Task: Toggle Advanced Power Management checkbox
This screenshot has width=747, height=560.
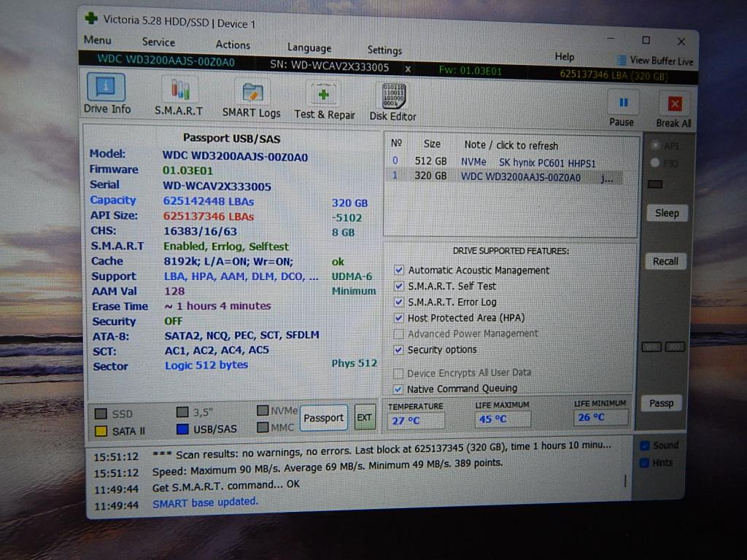Action: coord(399,333)
